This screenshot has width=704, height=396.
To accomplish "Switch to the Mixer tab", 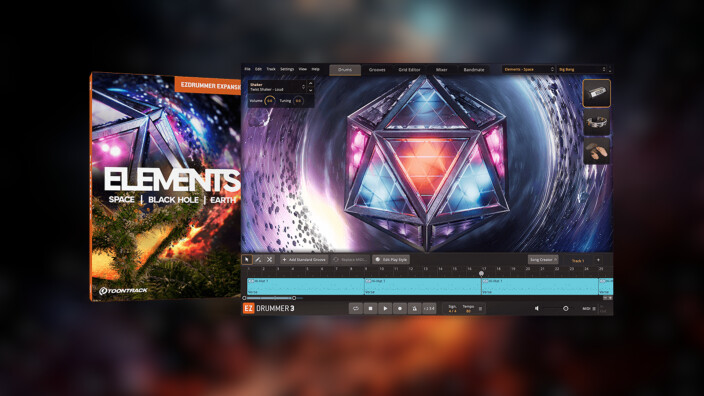I will coord(441,70).
